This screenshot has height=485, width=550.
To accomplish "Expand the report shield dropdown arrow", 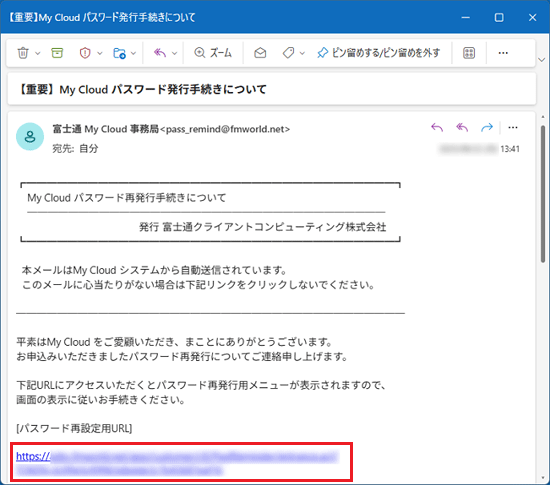I will pos(100,53).
